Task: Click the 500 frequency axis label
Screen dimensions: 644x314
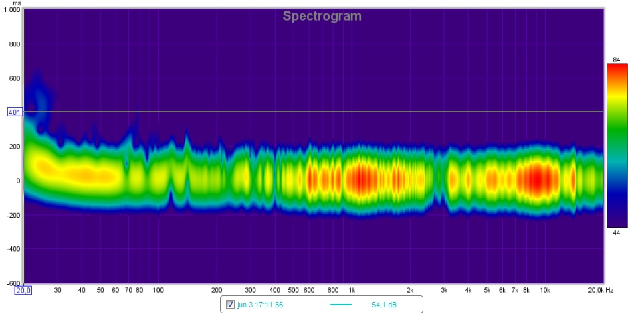Action: point(294,290)
